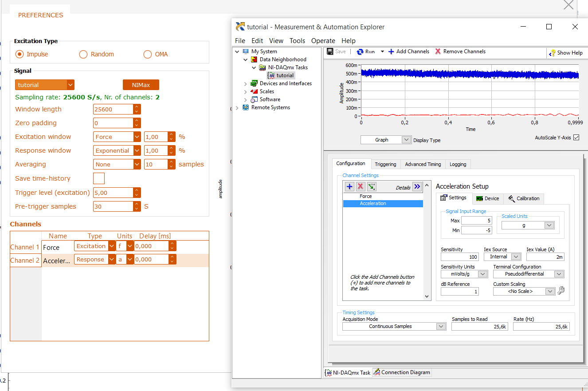The height and width of the screenshot is (391, 588).
Task: Click the green channel order icon
Action: pos(372,187)
